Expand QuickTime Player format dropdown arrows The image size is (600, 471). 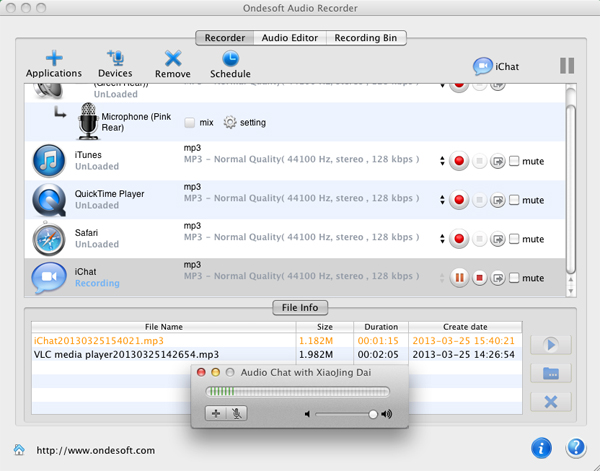pos(441,200)
